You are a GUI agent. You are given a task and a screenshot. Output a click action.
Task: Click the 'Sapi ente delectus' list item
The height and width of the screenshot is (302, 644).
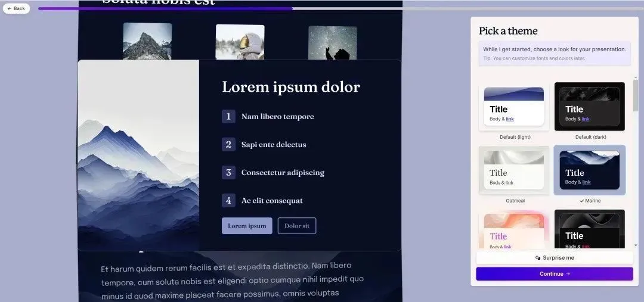[x=274, y=144]
